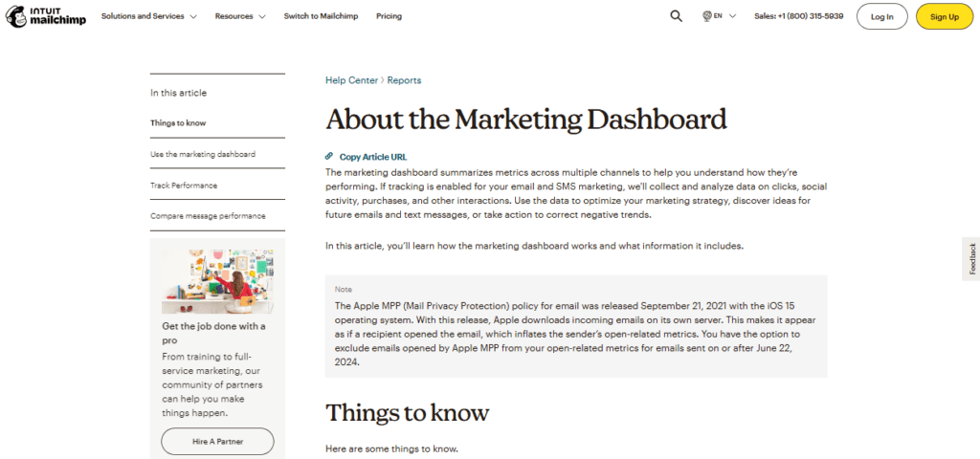Click the Intuit Mailchimp logo

coord(47,17)
